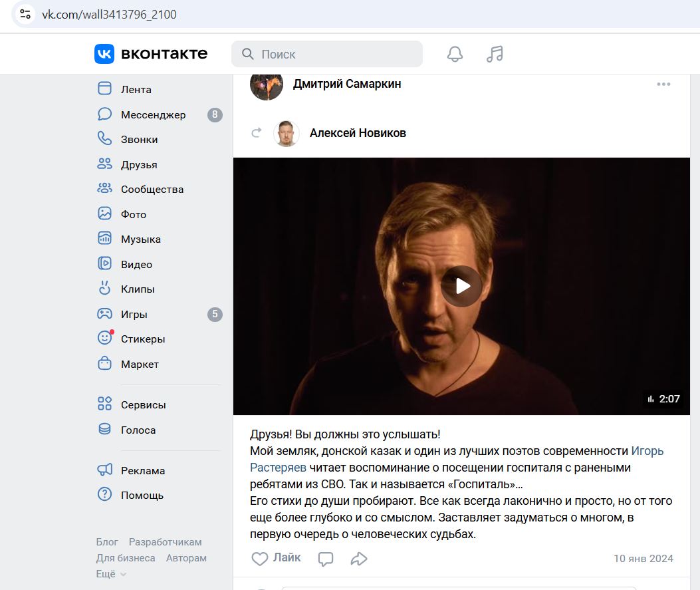Play the video in the post
Viewport: 700px width, 590px height.
point(461,286)
